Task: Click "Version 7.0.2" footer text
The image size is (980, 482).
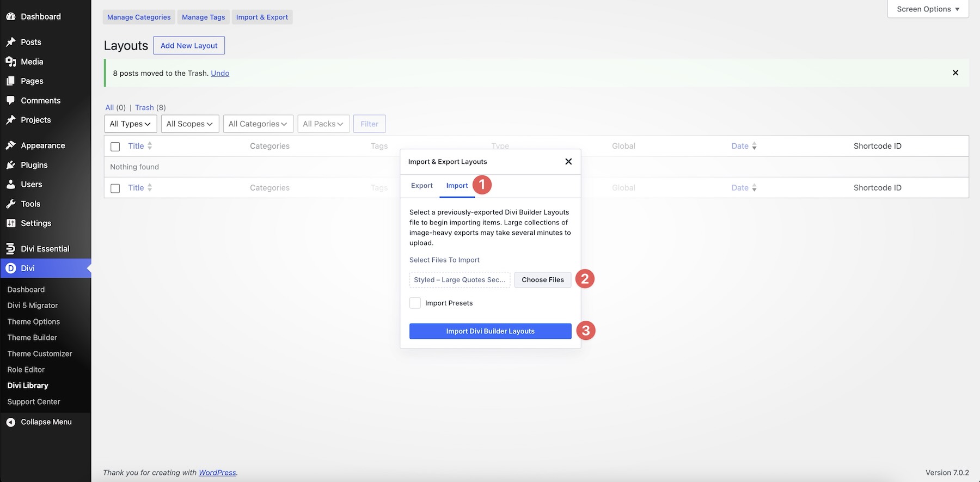Action: point(947,473)
